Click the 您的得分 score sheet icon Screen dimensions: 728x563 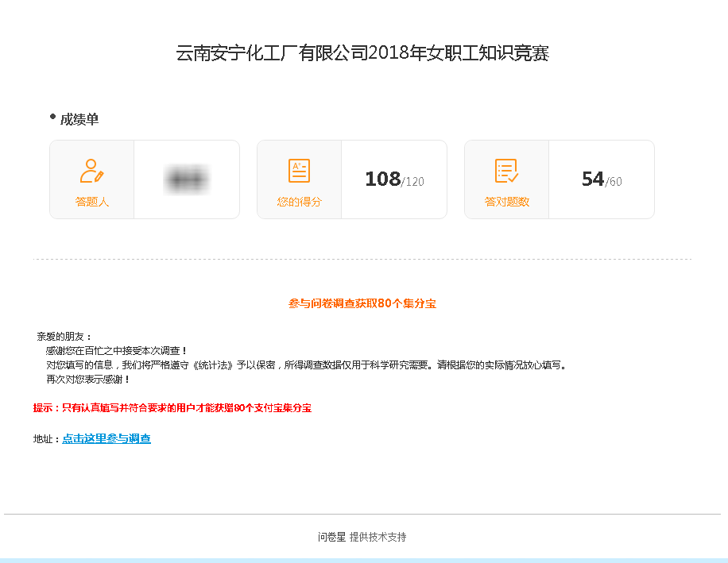click(299, 171)
